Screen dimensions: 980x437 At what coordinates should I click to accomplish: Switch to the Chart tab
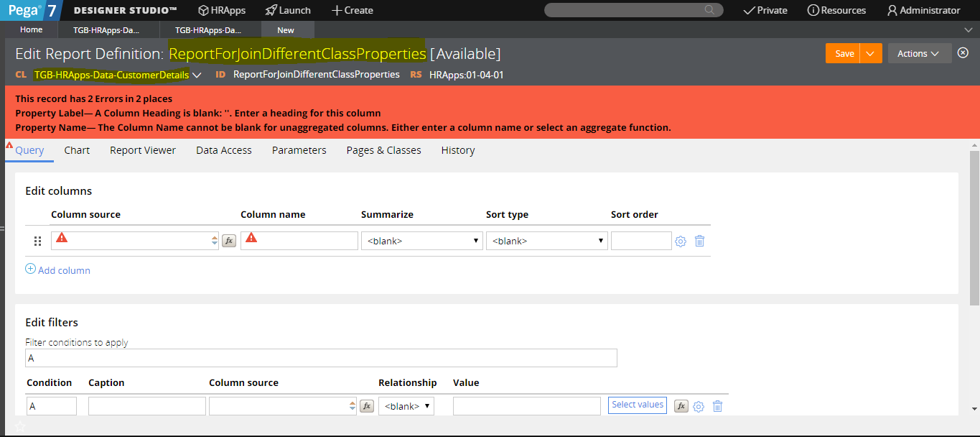pos(76,149)
